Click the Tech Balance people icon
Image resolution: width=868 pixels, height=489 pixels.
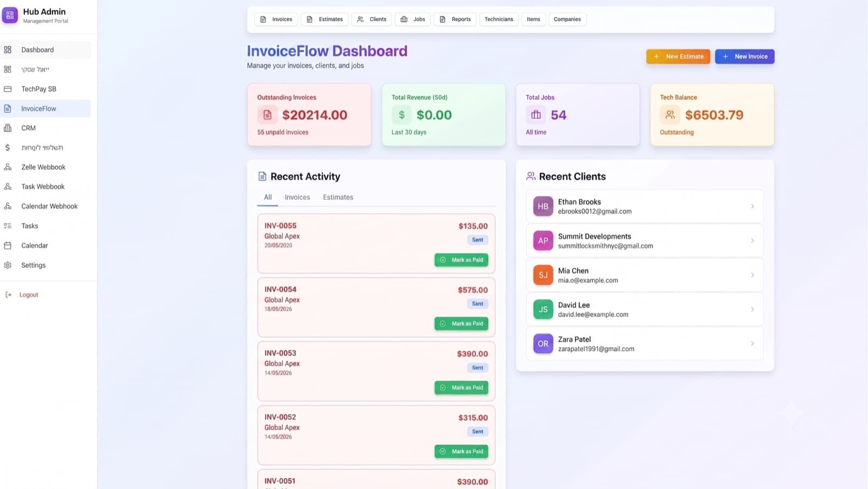670,115
